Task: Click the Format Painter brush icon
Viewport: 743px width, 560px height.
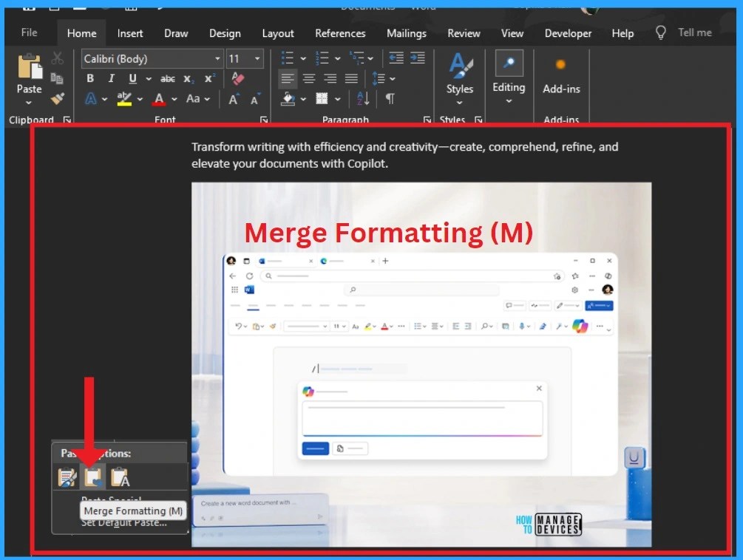Action: click(58, 98)
